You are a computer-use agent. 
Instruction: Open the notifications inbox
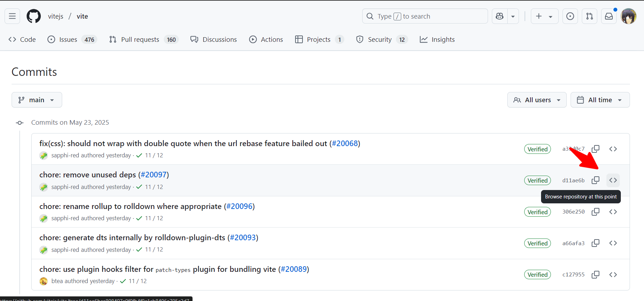(609, 16)
